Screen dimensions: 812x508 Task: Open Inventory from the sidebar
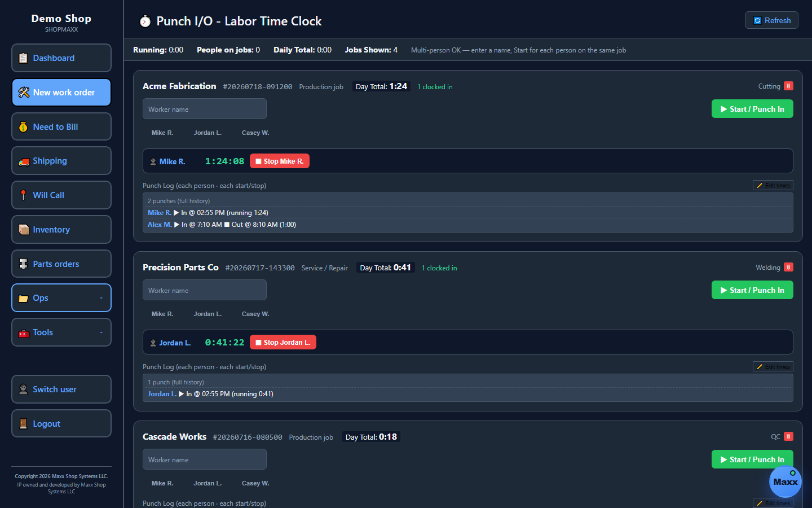[x=61, y=230]
